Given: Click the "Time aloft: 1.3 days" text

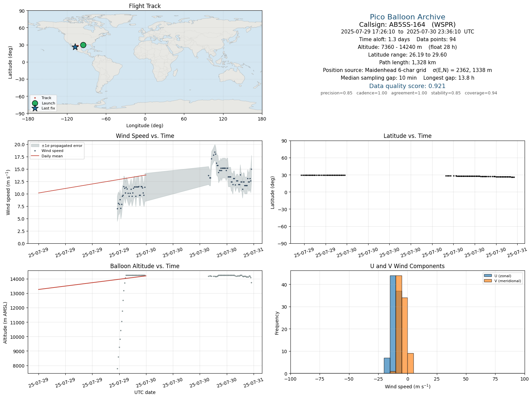Looking at the screenshot, I should (x=384, y=39).
